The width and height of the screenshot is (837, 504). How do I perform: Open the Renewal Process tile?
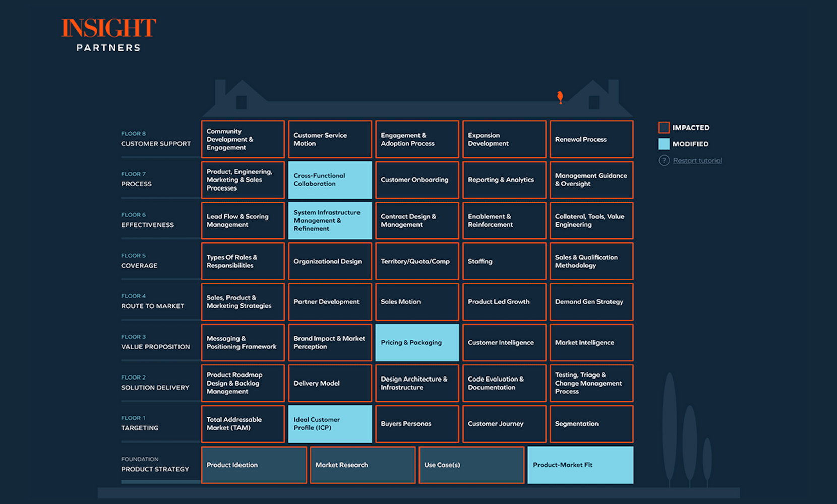tap(591, 139)
